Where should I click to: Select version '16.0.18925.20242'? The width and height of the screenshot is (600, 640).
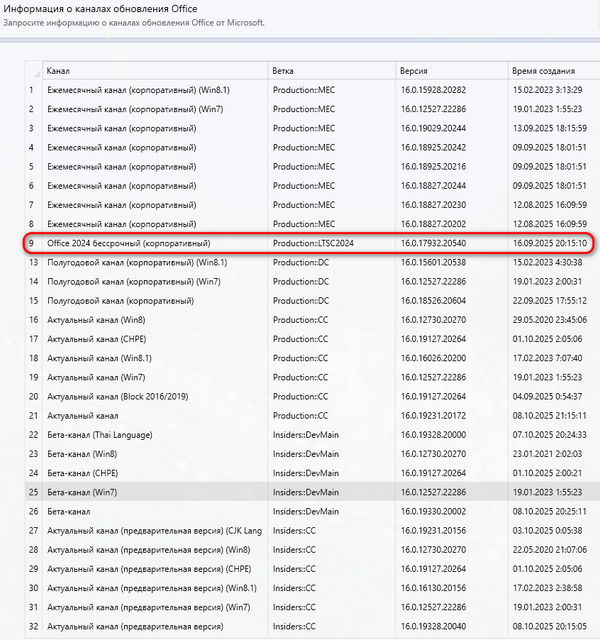click(x=451, y=147)
